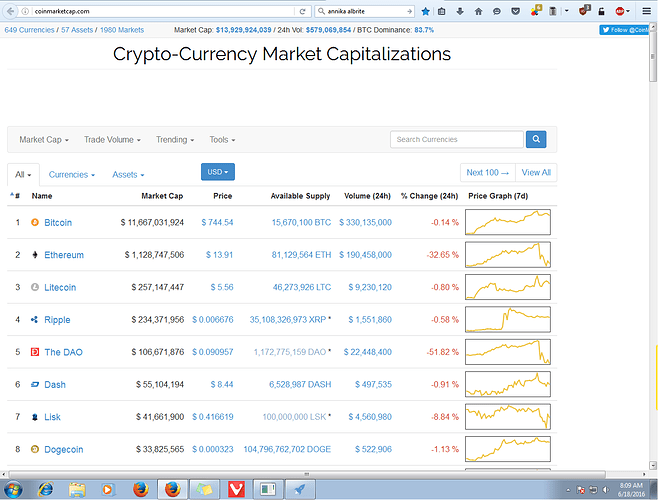The height and width of the screenshot is (500, 658).
Task: Click the blue search magnifier button
Action: tap(536, 139)
